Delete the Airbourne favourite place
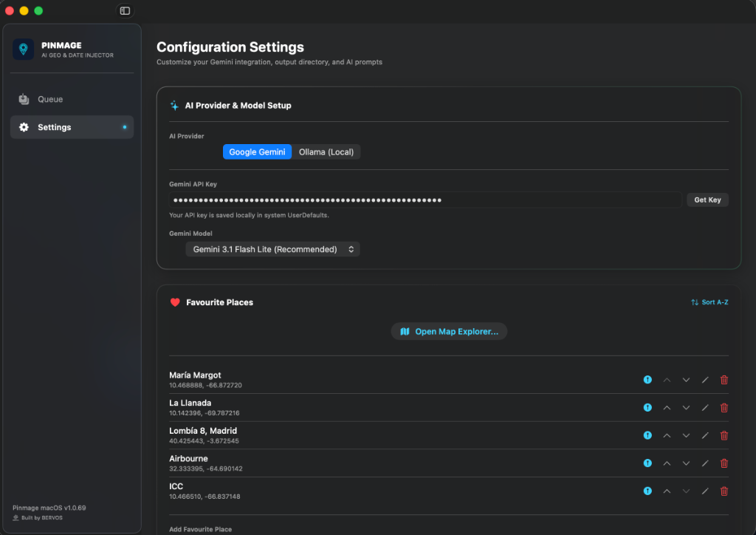The image size is (756, 535). pos(724,463)
